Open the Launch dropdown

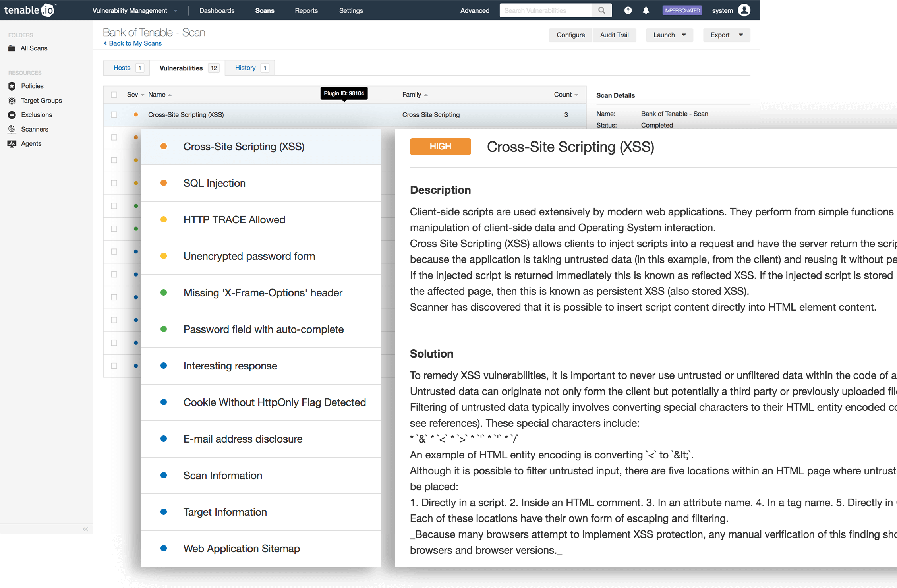pyautogui.click(x=669, y=35)
